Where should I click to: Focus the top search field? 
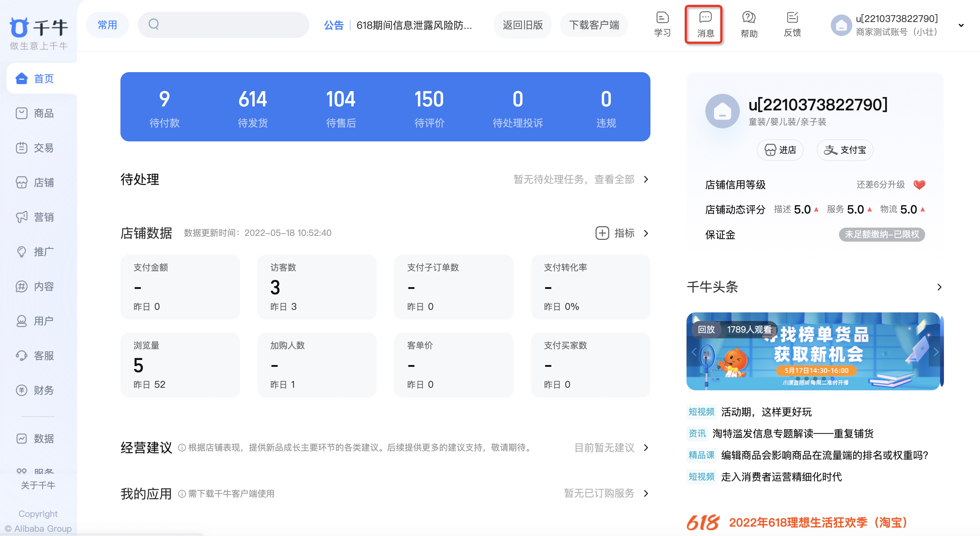point(223,25)
